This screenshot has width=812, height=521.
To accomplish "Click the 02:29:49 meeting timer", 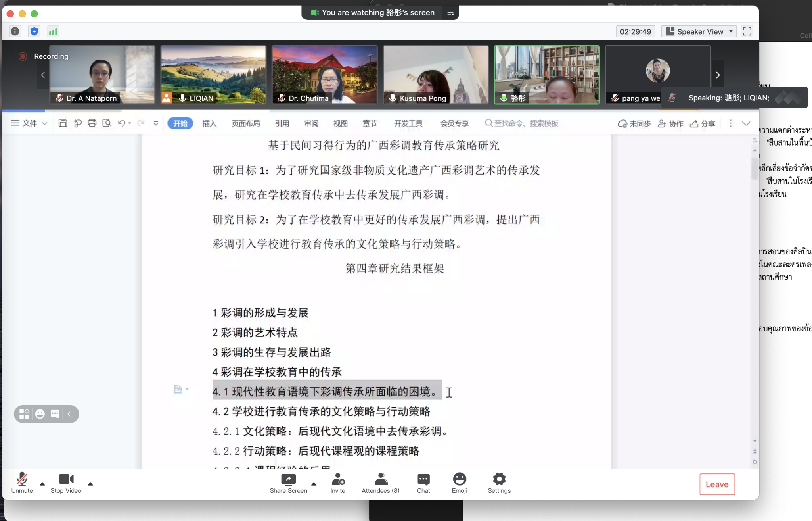I will [635, 31].
